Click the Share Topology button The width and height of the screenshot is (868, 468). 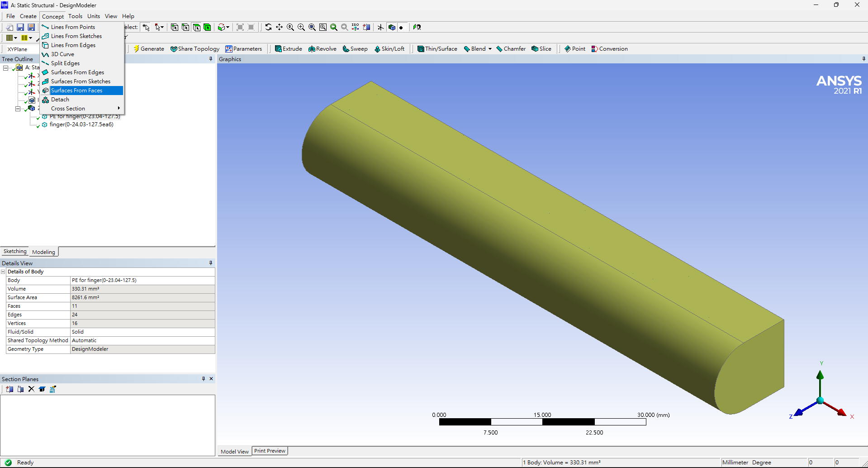pos(195,49)
